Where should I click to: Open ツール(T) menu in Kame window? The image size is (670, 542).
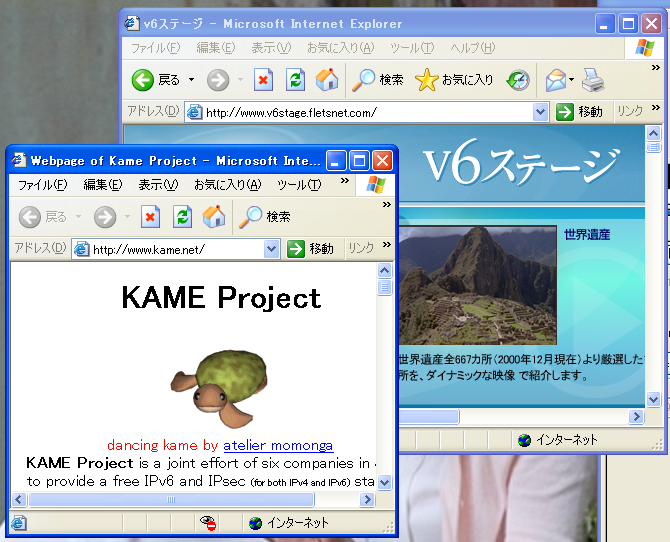tap(299, 185)
